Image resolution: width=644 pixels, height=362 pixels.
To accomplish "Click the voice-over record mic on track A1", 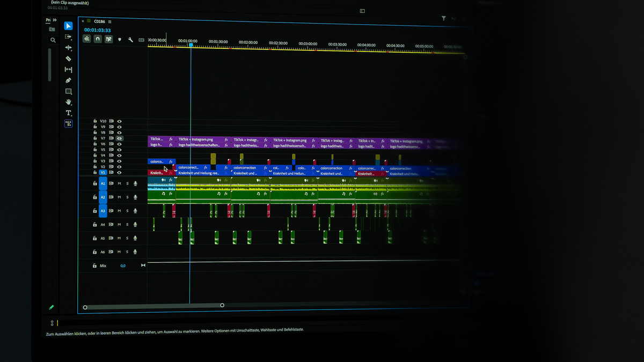I will pos(136,183).
